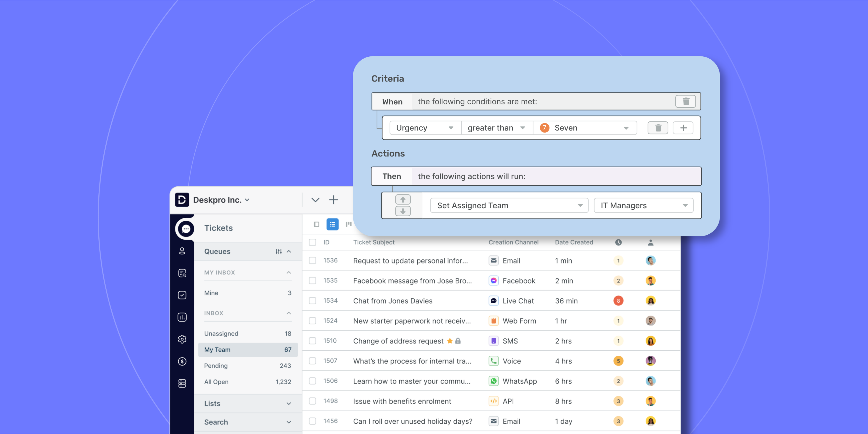Image resolution: width=868 pixels, height=434 pixels.
Task: Open the Urgency criteria dropdown
Action: pos(425,128)
